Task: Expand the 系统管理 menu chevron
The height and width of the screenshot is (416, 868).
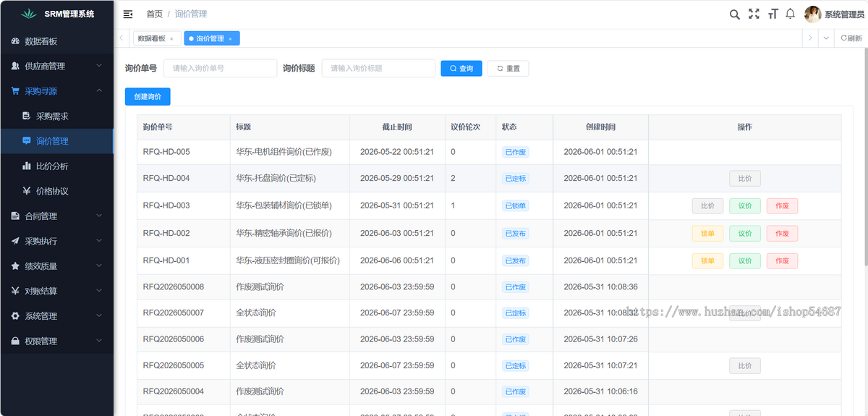Action: pos(99,316)
